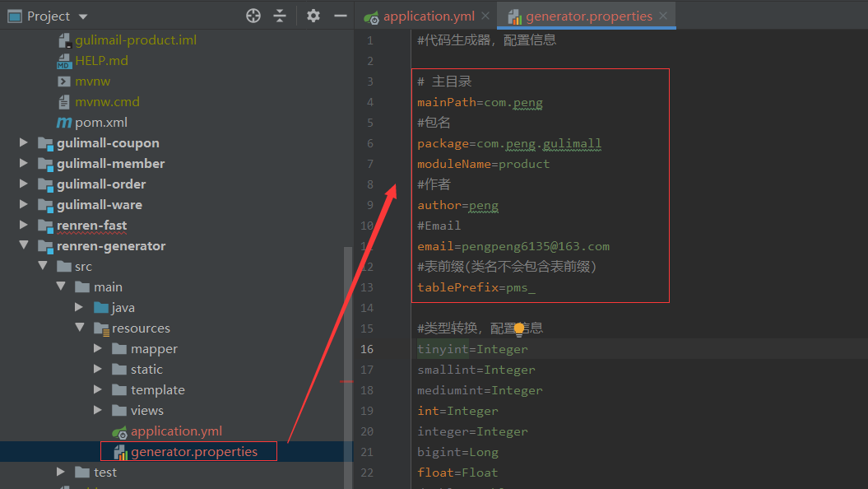Image resolution: width=868 pixels, height=489 pixels.
Task: Expand the template folder
Action: coord(98,389)
